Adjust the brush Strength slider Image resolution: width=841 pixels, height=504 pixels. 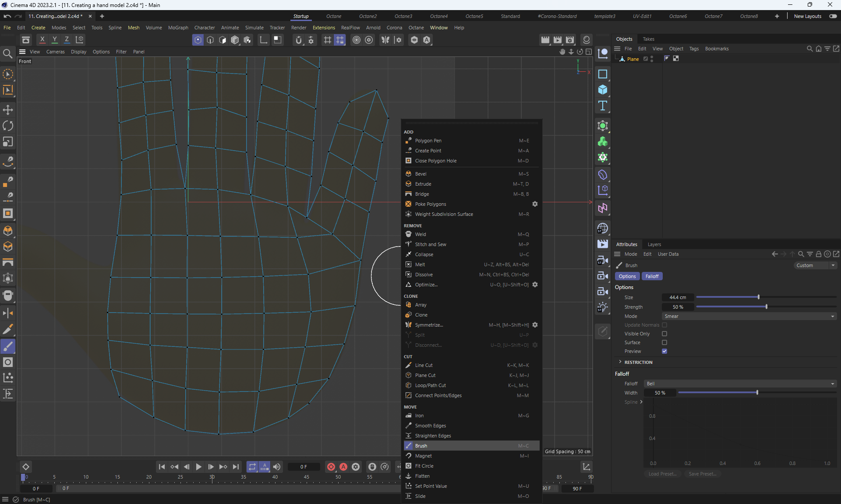[x=766, y=307]
